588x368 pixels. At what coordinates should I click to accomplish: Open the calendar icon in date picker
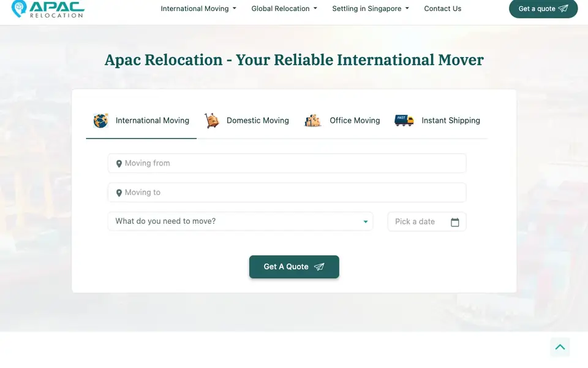(454, 222)
